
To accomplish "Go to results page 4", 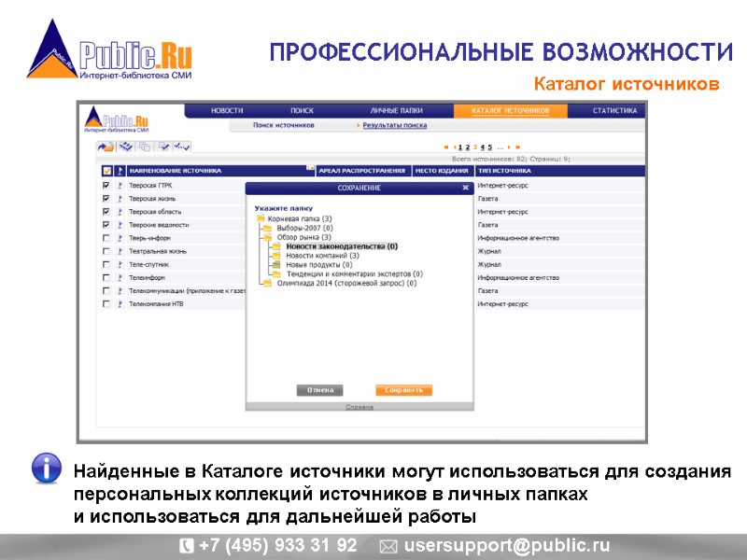I will [x=482, y=147].
